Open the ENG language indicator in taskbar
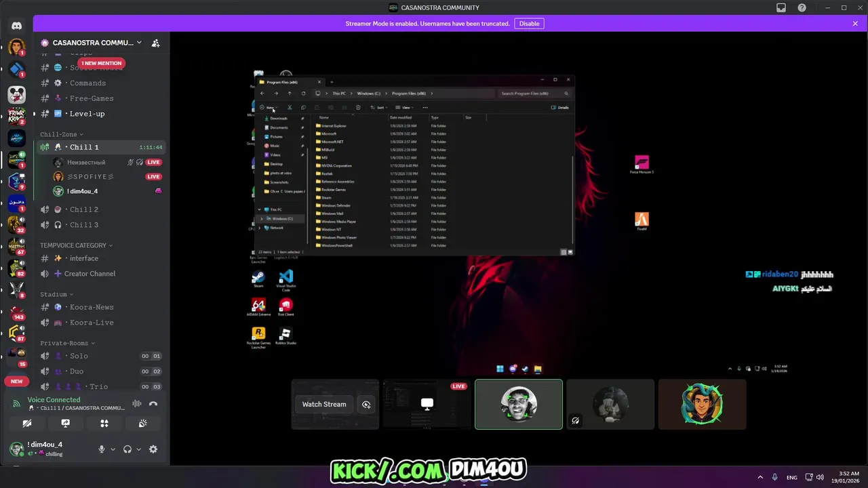 (792, 477)
